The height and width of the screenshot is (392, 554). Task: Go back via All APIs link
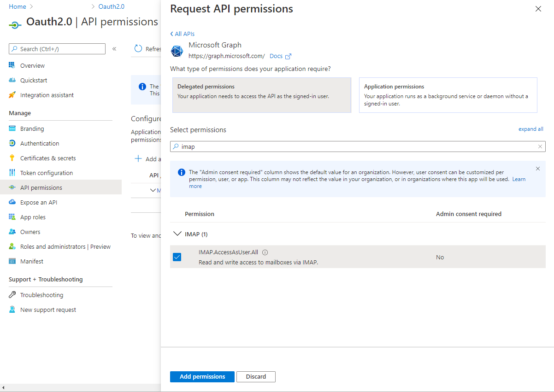coord(183,34)
